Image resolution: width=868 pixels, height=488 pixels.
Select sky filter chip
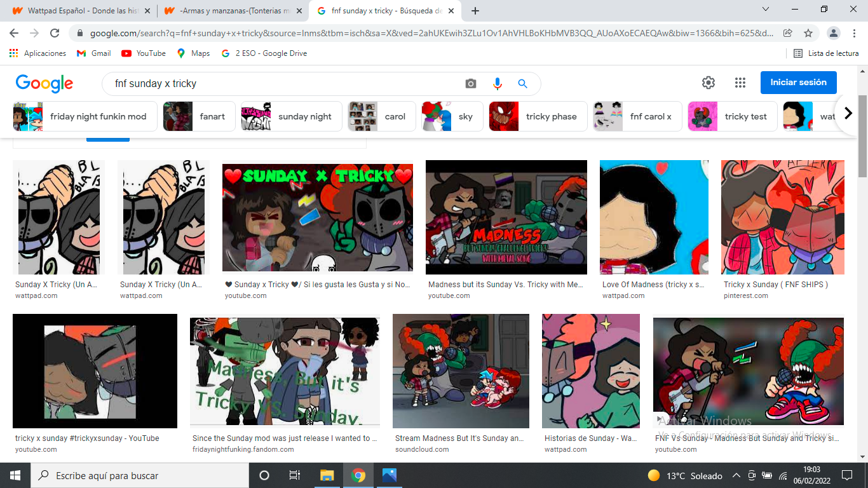pyautogui.click(x=452, y=116)
